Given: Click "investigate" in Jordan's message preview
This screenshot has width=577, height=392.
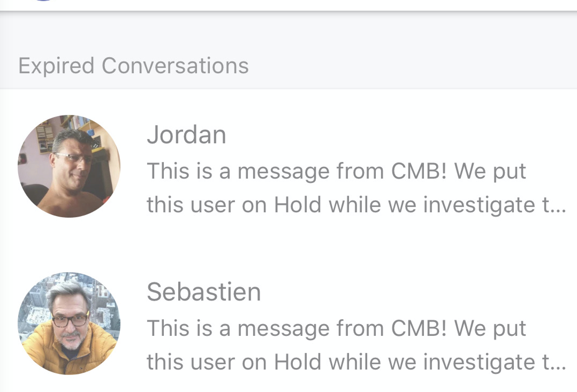Looking at the screenshot, I should tap(479, 205).
